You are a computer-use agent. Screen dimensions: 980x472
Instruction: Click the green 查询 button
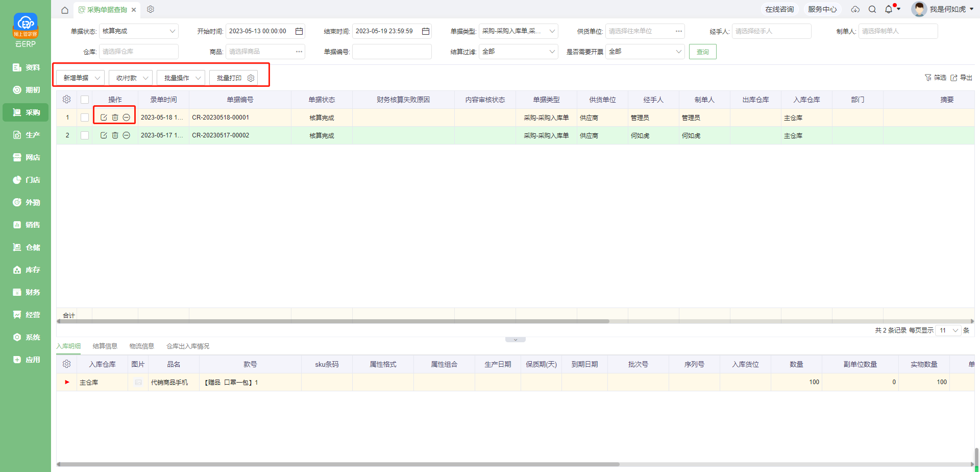[x=702, y=52]
